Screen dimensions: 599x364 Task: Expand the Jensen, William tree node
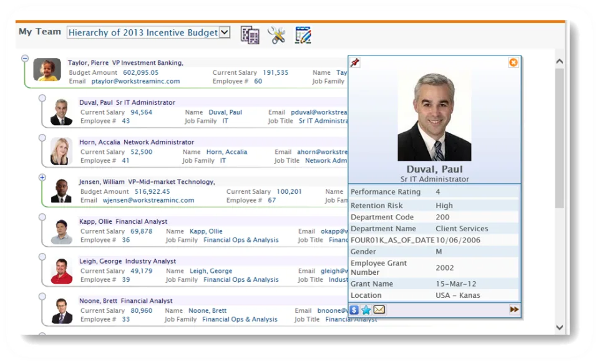pyautogui.click(x=42, y=178)
